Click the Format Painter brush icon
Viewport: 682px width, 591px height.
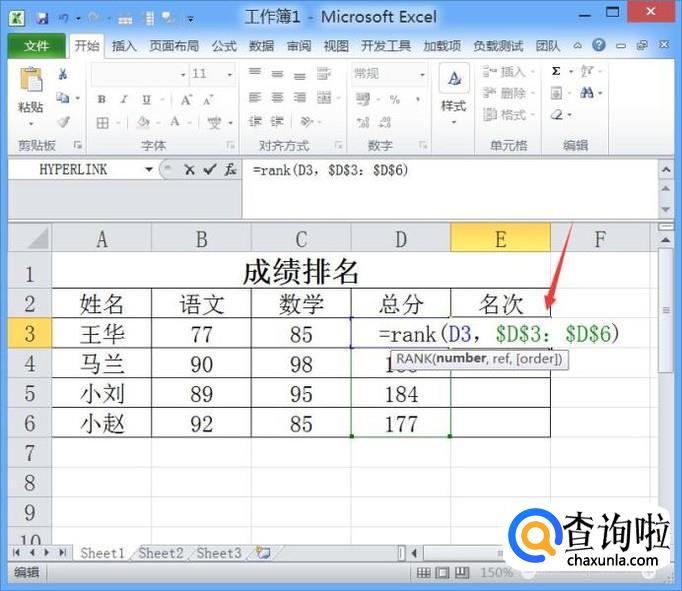(64, 122)
